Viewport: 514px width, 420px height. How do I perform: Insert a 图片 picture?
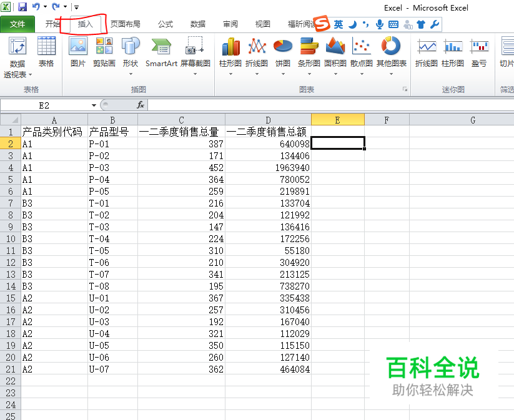point(78,52)
